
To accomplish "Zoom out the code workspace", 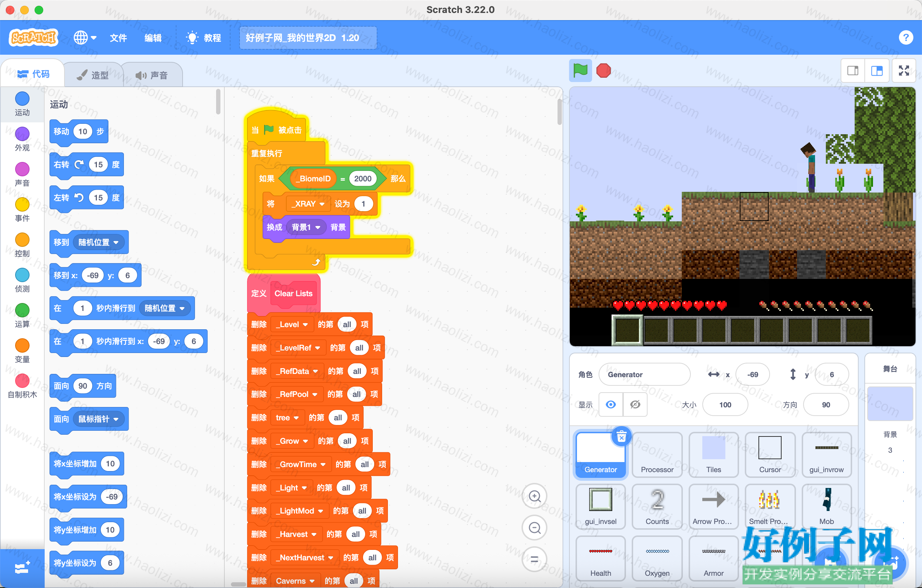I will point(534,528).
